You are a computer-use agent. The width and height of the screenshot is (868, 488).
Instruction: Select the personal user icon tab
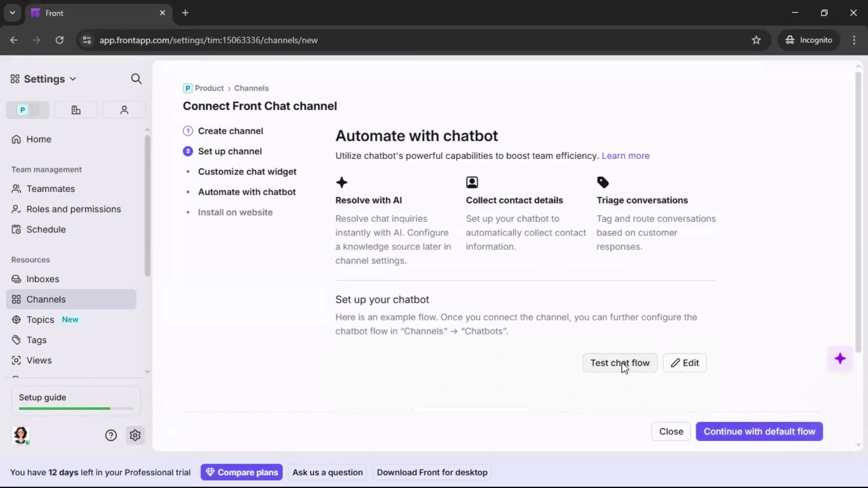coord(124,110)
